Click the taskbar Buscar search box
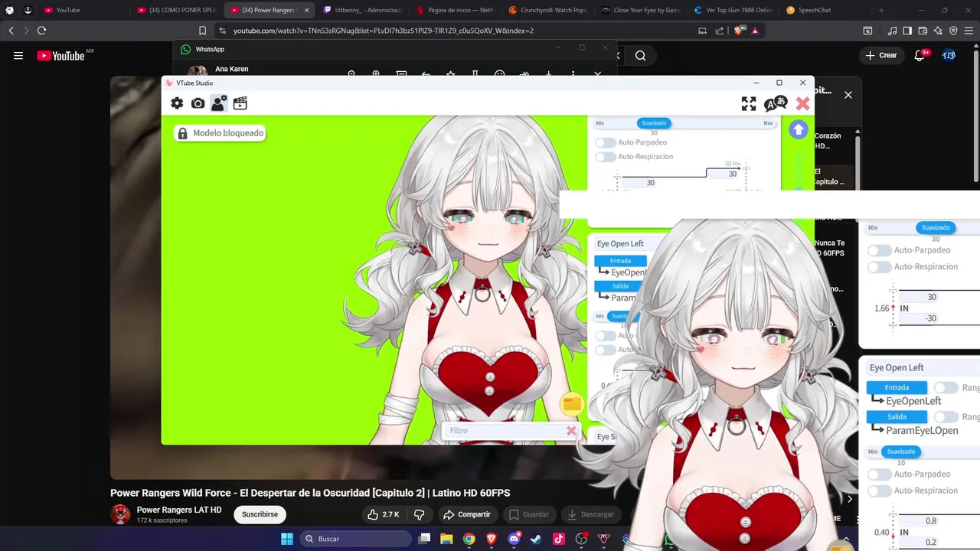 click(x=356, y=539)
